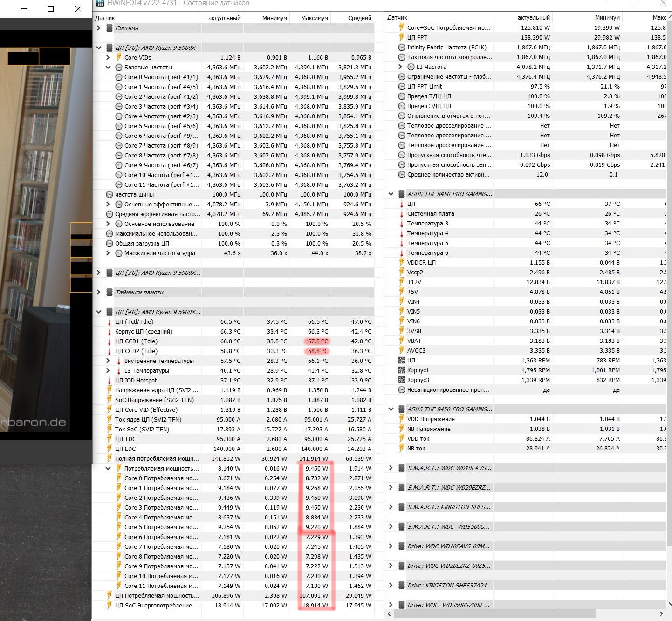
Task: Select the clock icon of Core 0 Частота
Action: pyautogui.click(x=119, y=77)
